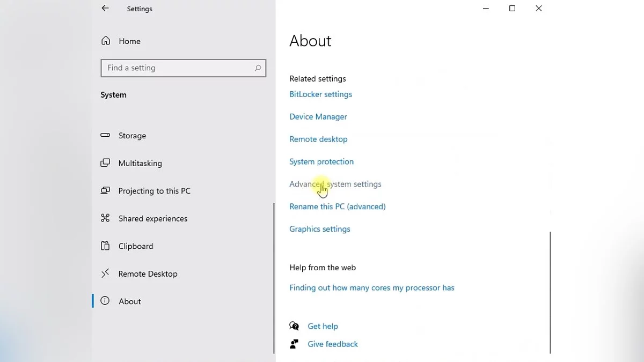Select About in the sidebar

(130, 301)
